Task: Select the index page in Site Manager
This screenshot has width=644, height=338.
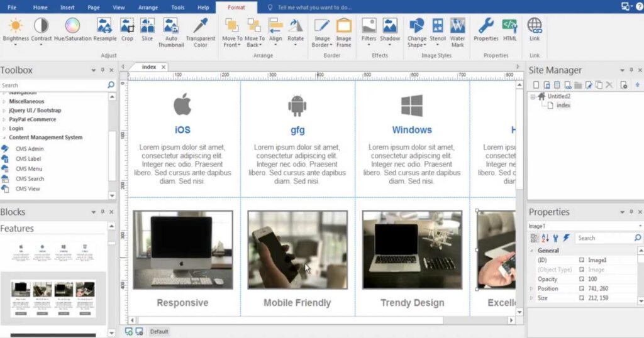Action: tap(563, 106)
